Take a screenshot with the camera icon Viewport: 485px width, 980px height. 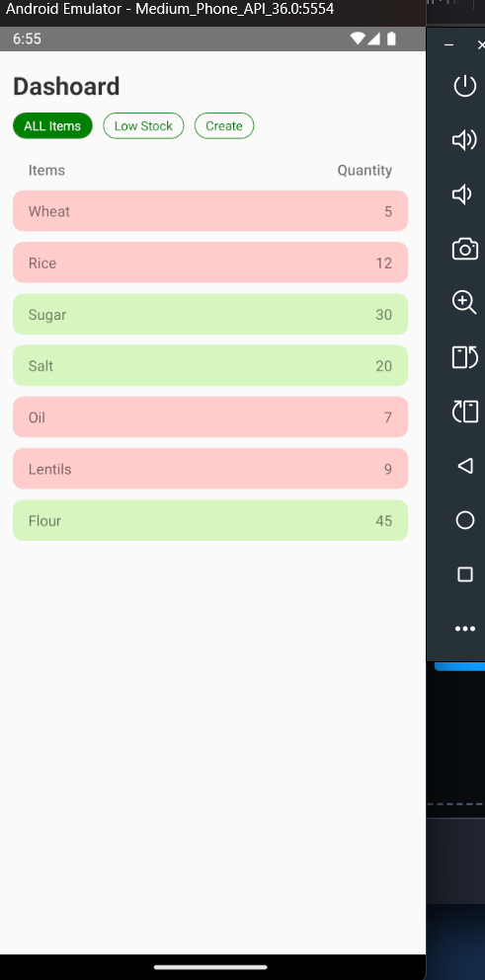[464, 249]
